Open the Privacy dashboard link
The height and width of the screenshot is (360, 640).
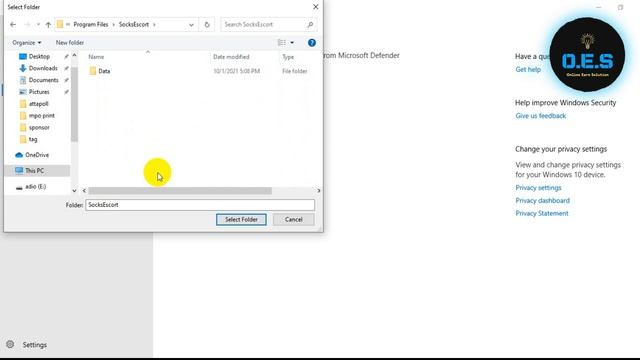click(542, 200)
